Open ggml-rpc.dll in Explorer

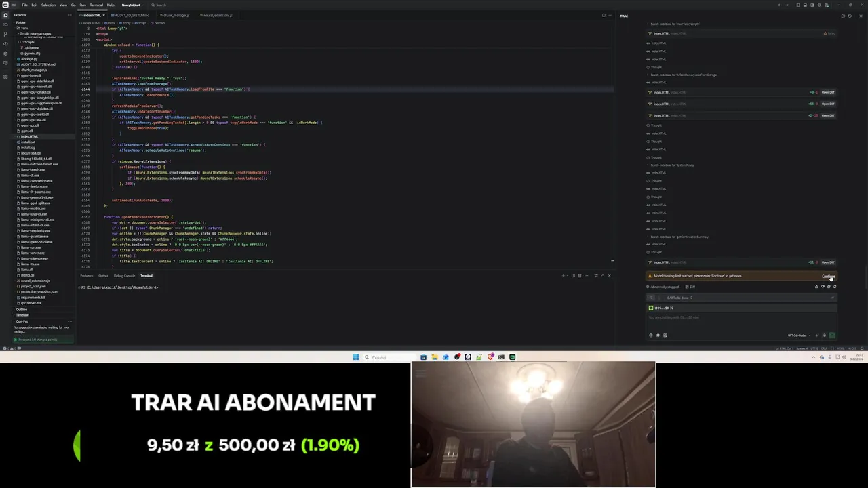click(x=30, y=125)
